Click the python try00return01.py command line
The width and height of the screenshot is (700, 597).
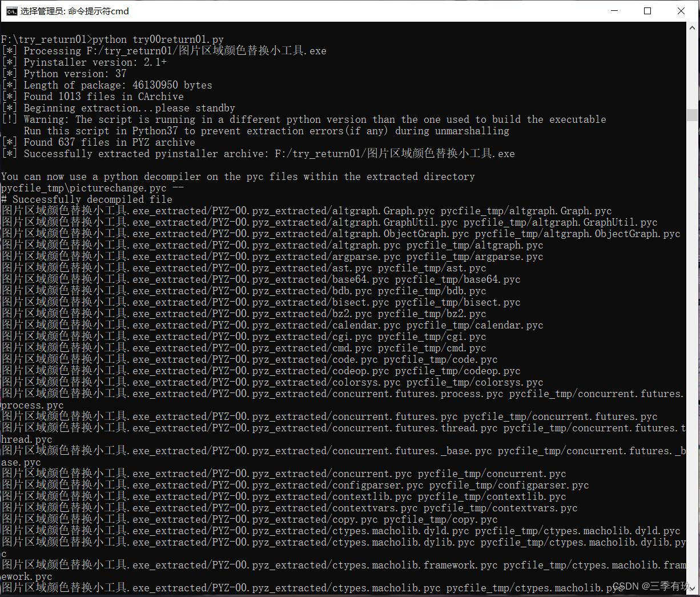click(112, 39)
